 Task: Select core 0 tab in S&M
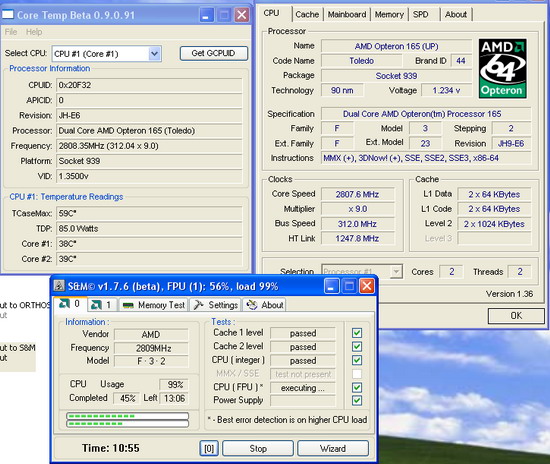tap(70, 304)
